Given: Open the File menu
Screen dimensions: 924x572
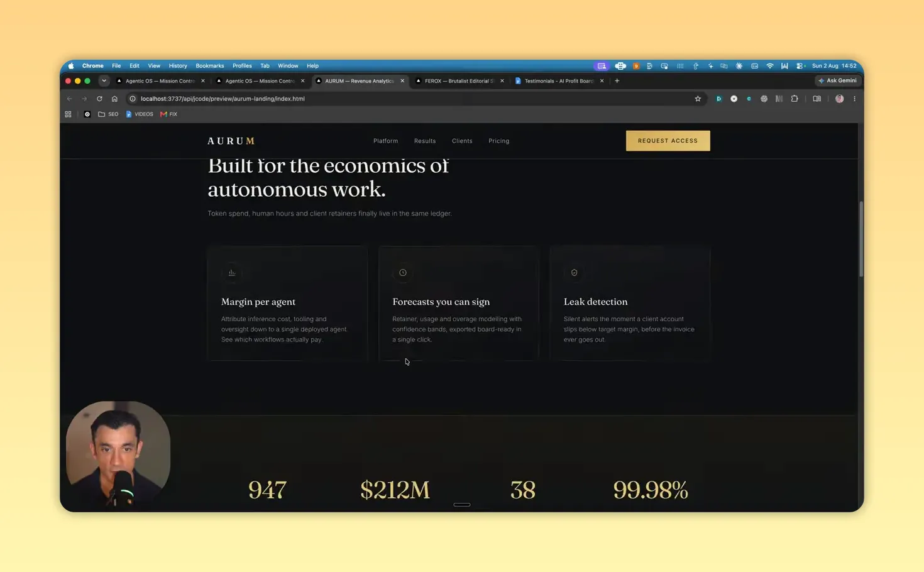Looking at the screenshot, I should coord(116,65).
